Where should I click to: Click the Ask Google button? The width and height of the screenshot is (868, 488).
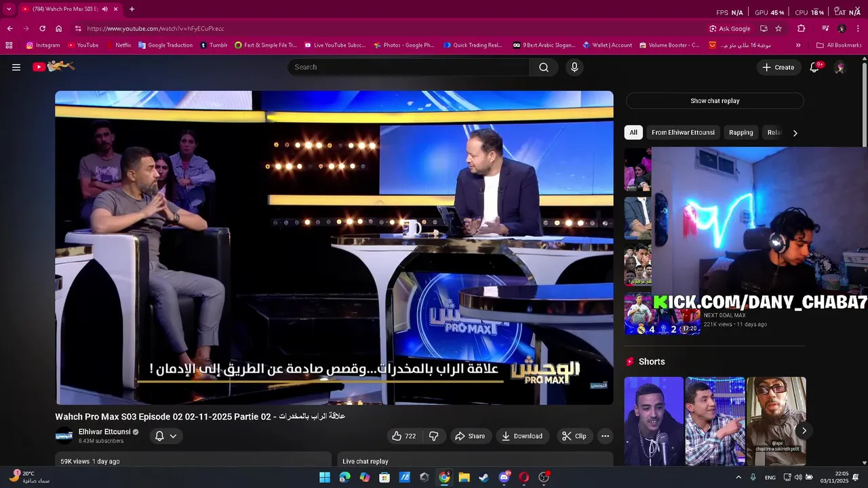(x=730, y=28)
